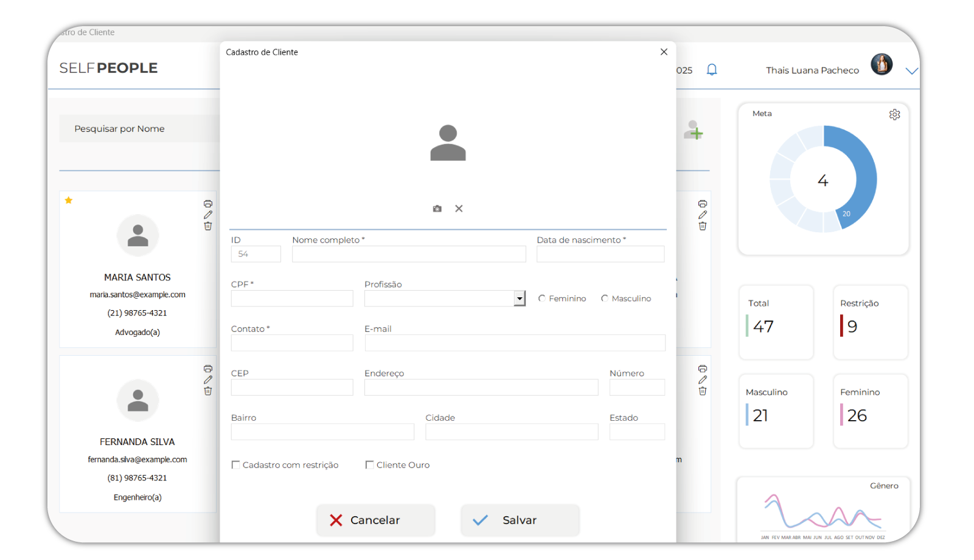The width and height of the screenshot is (974, 560).
Task: Open the notifications bell
Action: pos(712,70)
